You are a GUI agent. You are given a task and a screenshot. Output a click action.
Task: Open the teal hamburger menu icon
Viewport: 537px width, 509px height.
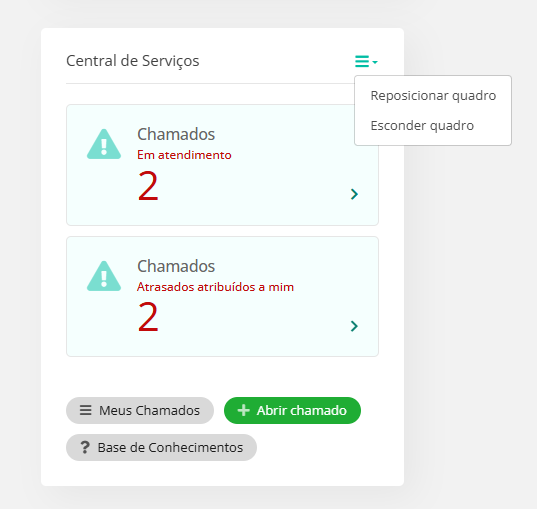[362, 61]
